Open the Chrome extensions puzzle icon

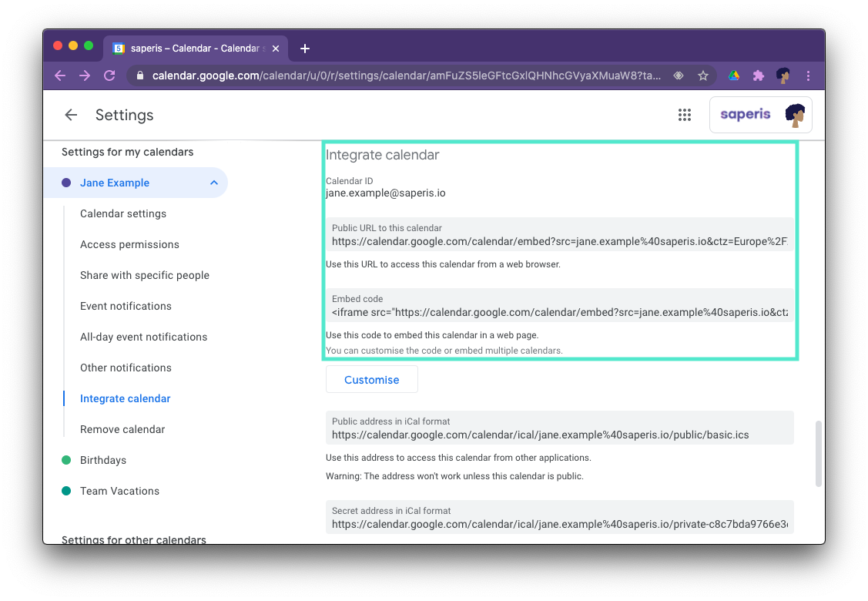coord(758,76)
